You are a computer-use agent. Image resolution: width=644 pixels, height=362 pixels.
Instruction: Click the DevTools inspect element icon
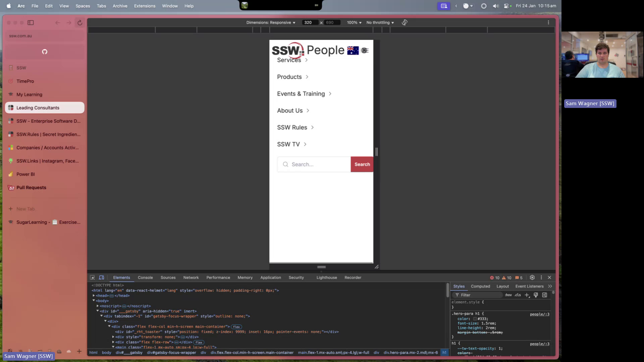click(x=93, y=278)
